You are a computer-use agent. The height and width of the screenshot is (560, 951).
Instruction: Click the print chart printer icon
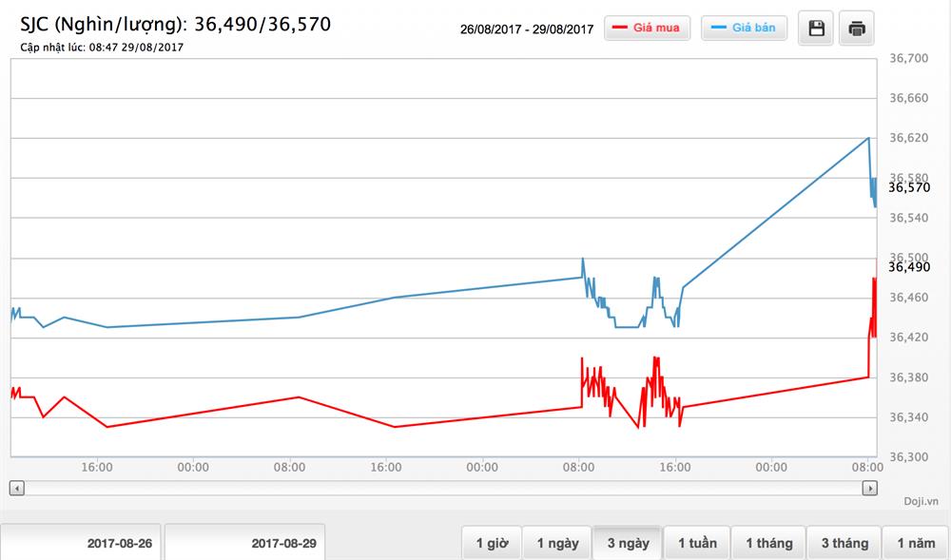857,29
